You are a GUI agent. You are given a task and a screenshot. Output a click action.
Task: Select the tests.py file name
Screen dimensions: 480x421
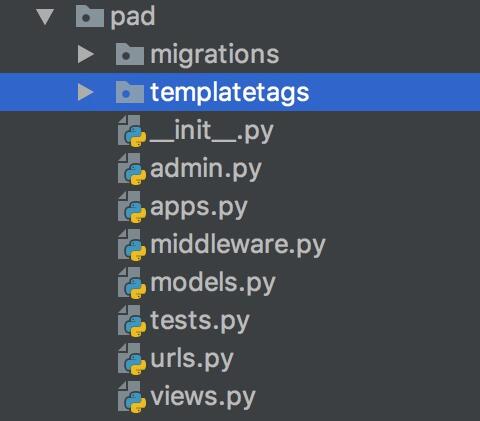[200, 321]
